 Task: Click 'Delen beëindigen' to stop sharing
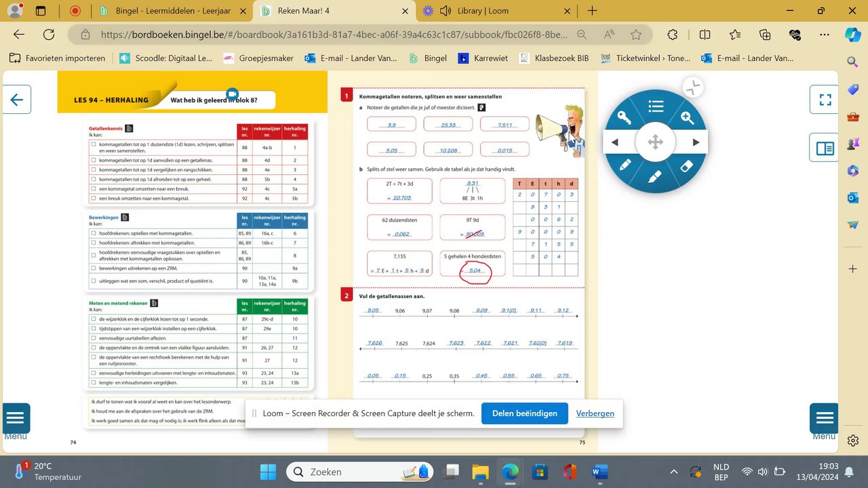tap(525, 413)
